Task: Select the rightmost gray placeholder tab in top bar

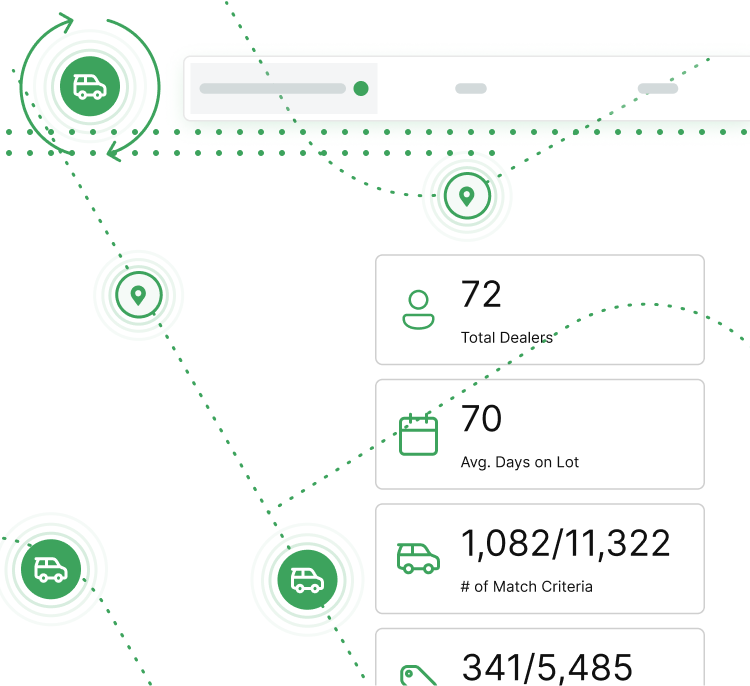Action: (657, 88)
